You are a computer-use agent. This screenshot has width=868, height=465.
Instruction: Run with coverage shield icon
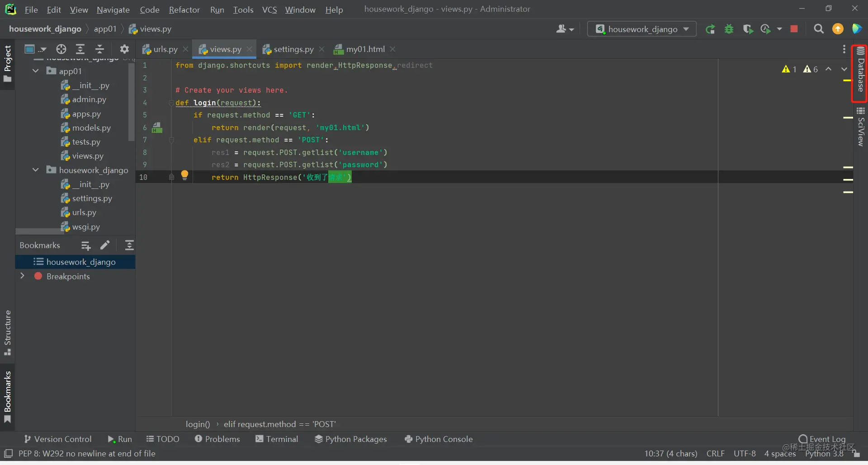pos(748,29)
